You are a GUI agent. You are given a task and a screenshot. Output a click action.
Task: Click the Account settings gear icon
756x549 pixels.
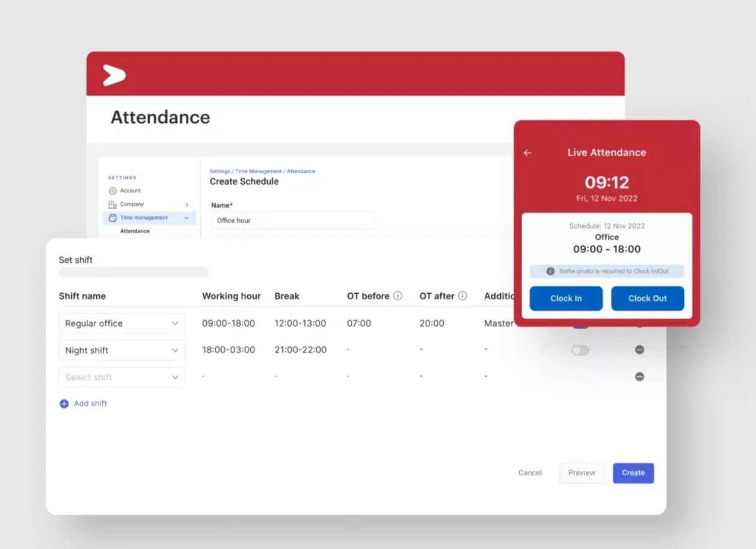(x=112, y=190)
